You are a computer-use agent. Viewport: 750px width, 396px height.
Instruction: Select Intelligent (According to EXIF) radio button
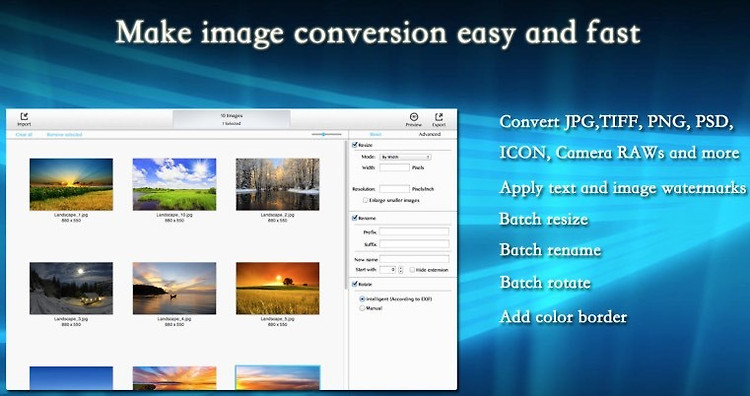coord(362,299)
